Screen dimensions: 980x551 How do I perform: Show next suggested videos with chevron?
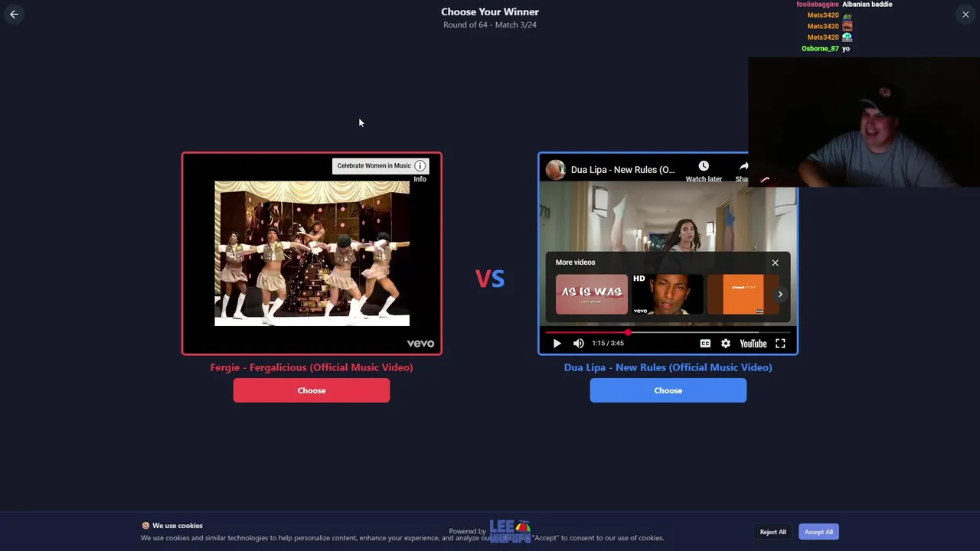coord(780,294)
